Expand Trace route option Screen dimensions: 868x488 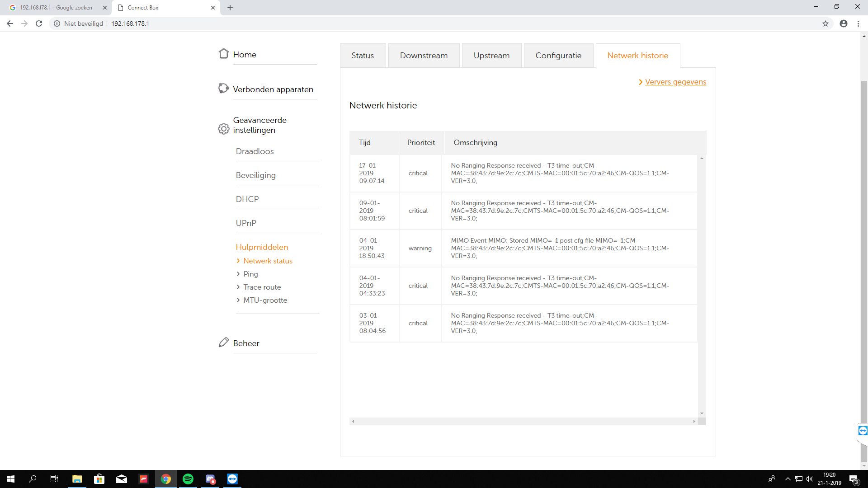pyautogui.click(x=262, y=287)
